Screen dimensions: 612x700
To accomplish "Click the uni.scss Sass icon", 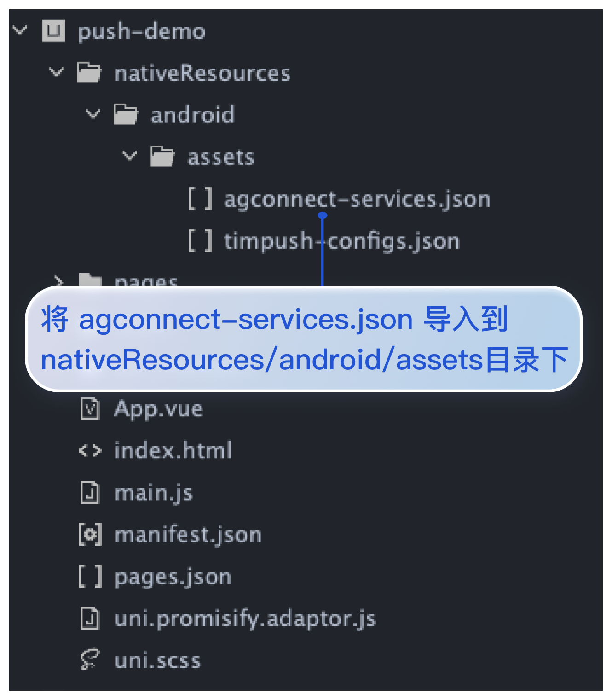I will 90,659.
